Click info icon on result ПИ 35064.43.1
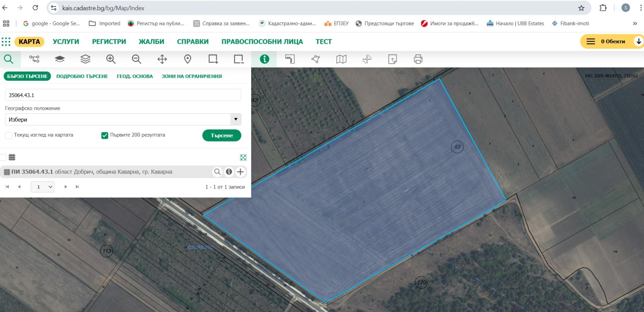This screenshot has width=644, height=312. pyautogui.click(x=229, y=172)
